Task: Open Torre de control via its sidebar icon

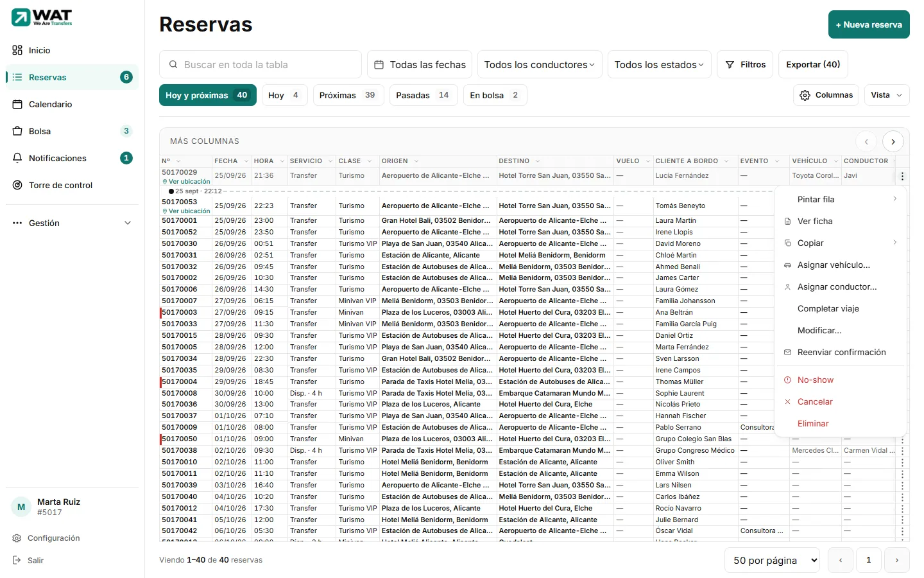Action: [17, 185]
